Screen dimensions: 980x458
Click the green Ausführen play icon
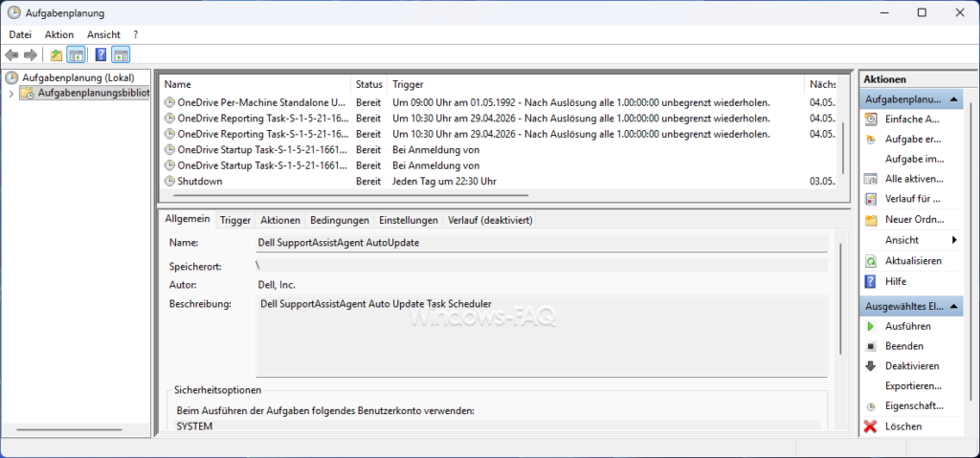point(871,326)
